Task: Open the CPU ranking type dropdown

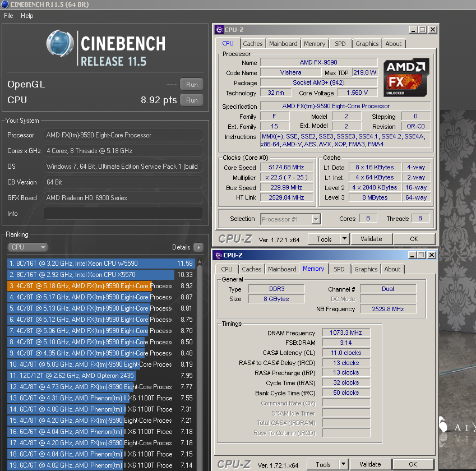Action: click(x=27, y=247)
